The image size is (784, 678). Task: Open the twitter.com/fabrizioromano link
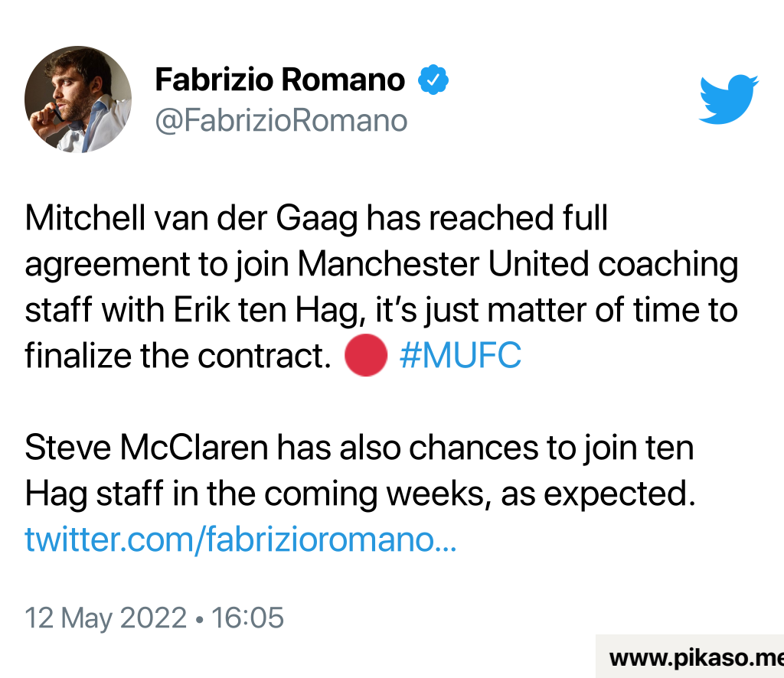[x=240, y=539]
